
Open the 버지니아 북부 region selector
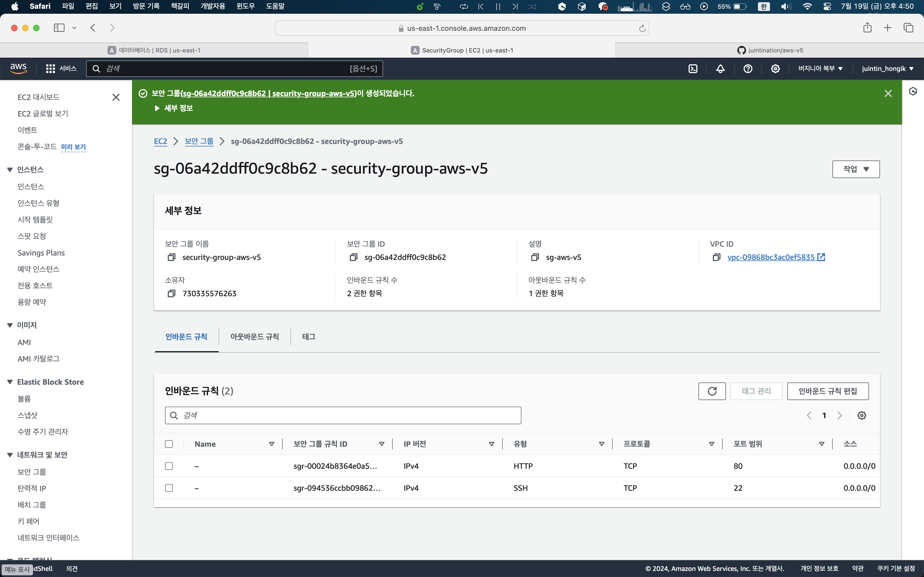tap(820, 69)
